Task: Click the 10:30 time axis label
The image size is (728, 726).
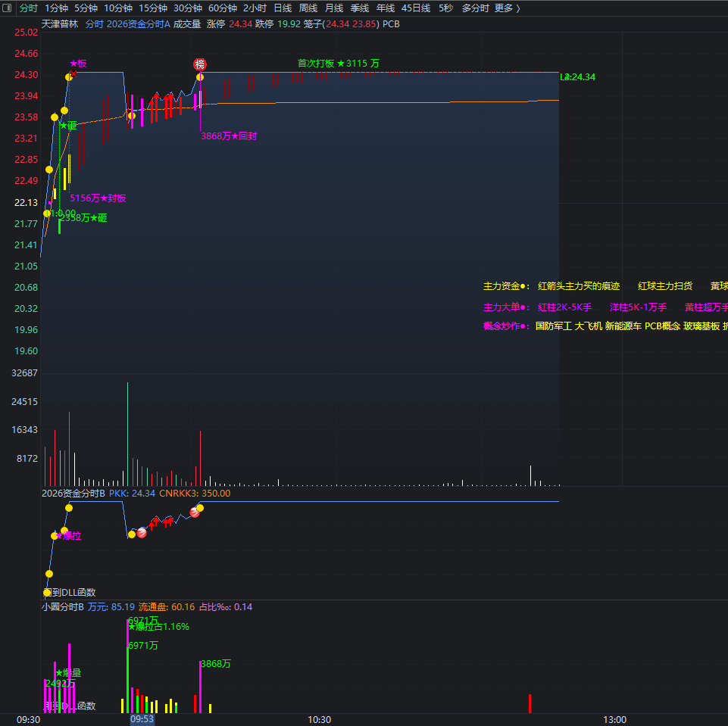Action: click(x=320, y=719)
